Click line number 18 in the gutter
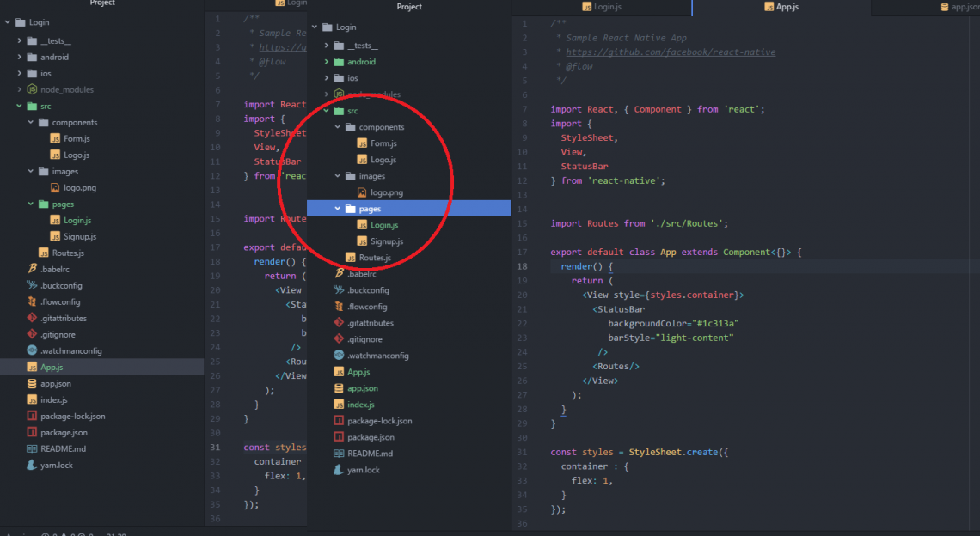 tap(523, 266)
